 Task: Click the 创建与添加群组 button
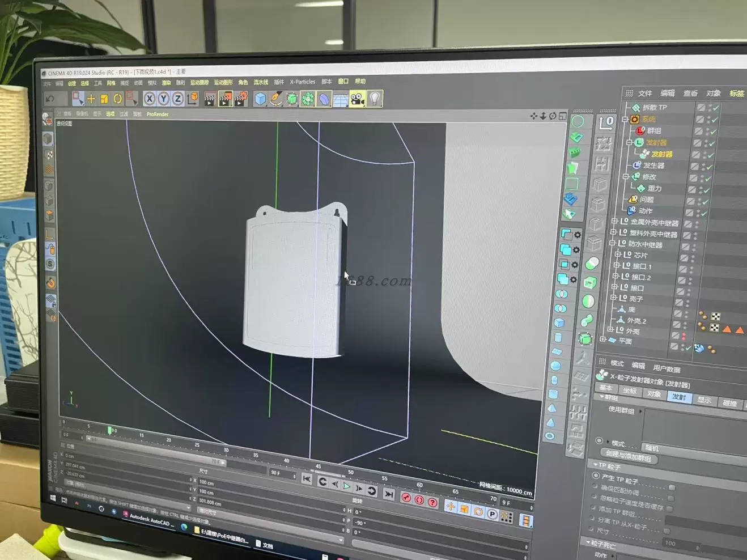point(628,455)
